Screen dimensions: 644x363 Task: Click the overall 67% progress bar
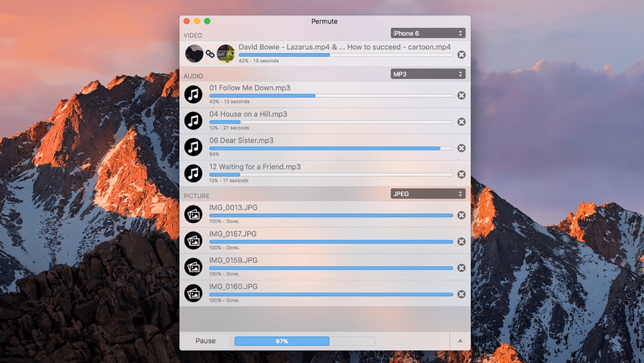pyautogui.click(x=305, y=341)
